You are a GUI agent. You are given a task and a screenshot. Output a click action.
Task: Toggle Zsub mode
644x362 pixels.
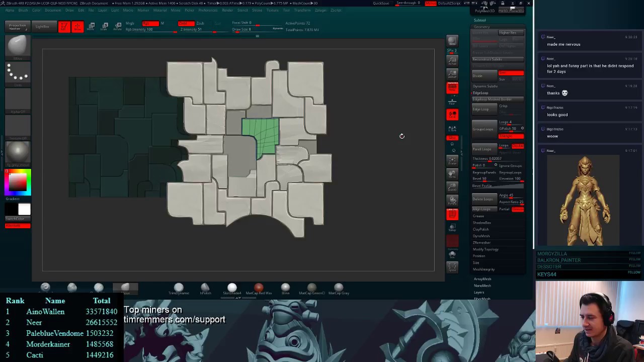(x=200, y=23)
